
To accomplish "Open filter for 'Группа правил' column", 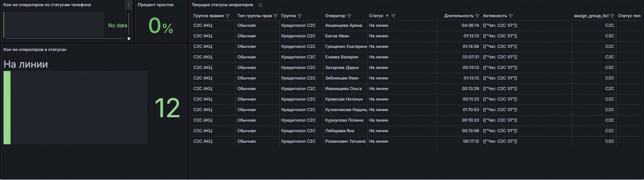I will click(227, 16).
